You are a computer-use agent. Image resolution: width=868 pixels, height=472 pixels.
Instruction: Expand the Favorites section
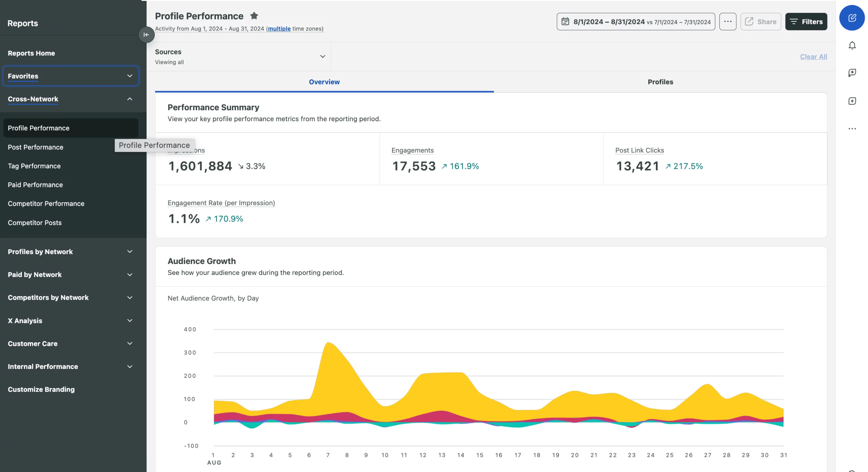pyautogui.click(x=71, y=76)
